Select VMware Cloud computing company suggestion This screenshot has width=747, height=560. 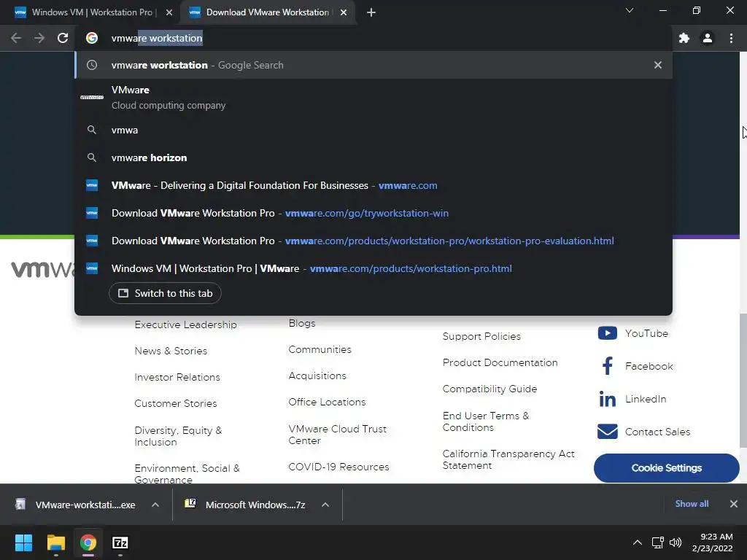(x=373, y=97)
